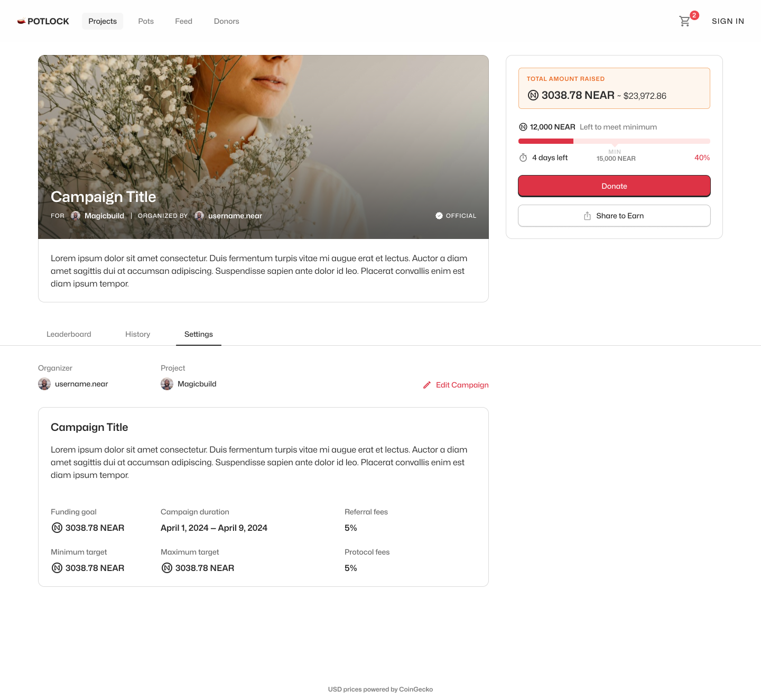Click SIGN IN link
This screenshot has width=761, height=700.
pyautogui.click(x=728, y=21)
